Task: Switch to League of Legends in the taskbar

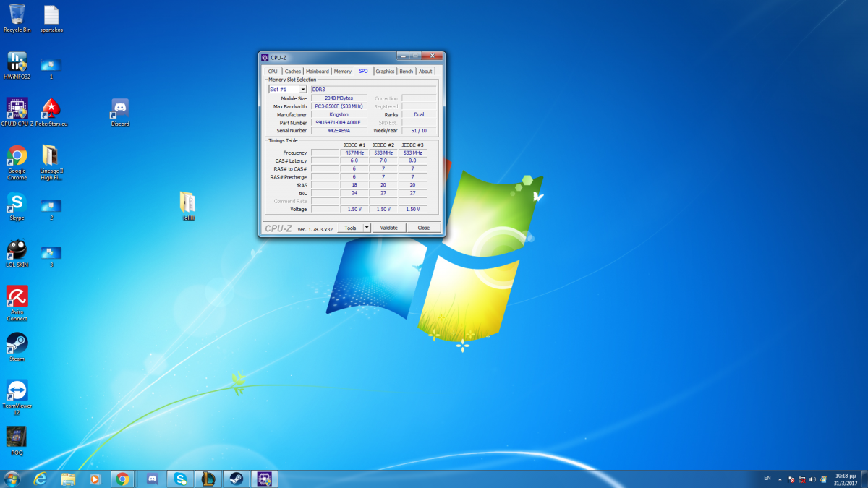Action: coord(208,479)
